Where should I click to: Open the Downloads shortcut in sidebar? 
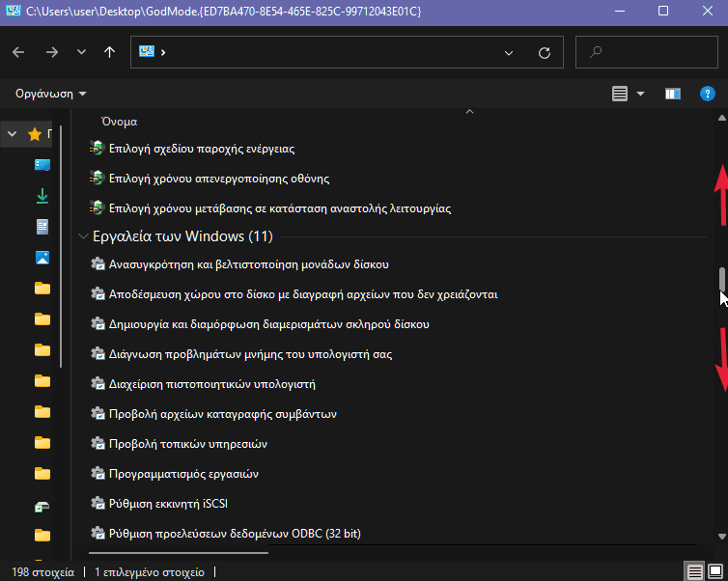(42, 196)
